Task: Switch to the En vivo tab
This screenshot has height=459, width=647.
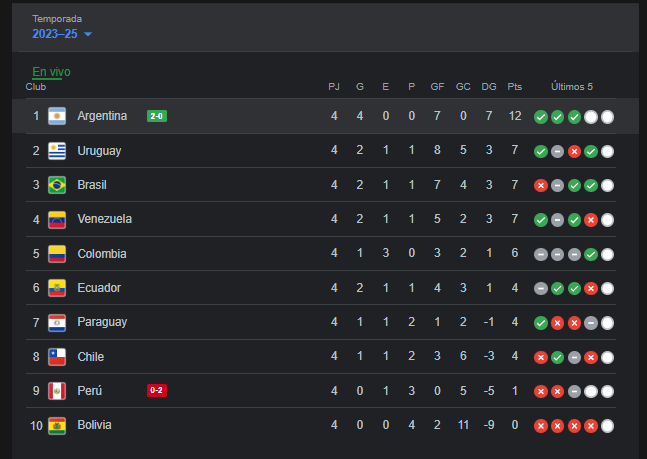Action: 51,72
